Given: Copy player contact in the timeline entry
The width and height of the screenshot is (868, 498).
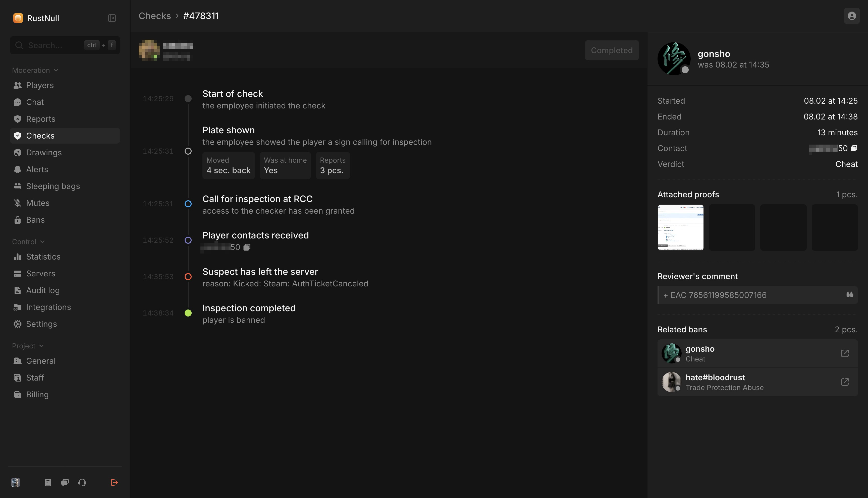Looking at the screenshot, I should tap(247, 247).
